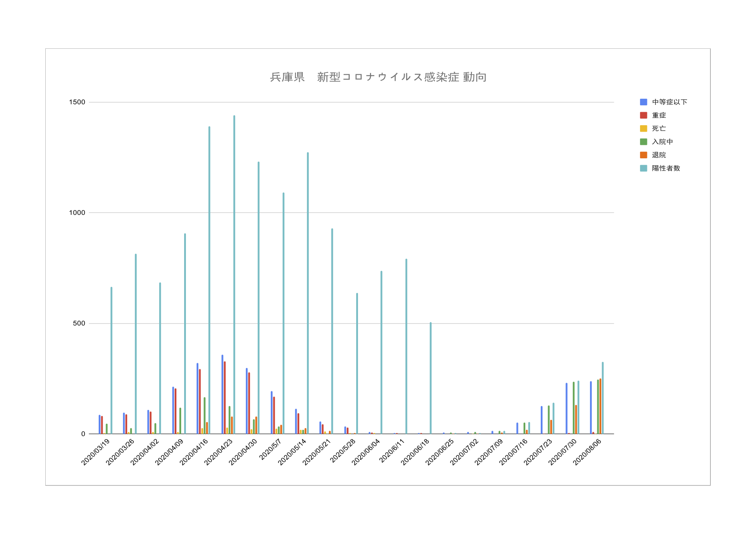Select the tallest teal bar at 2020/04/23
The height and width of the screenshot is (535, 756).
[234, 276]
